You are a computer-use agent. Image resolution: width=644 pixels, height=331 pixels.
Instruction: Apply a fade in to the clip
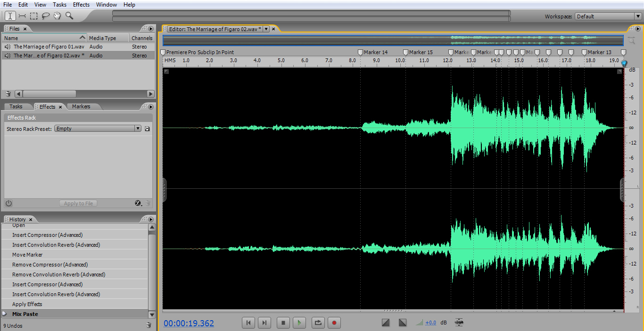click(x=385, y=323)
